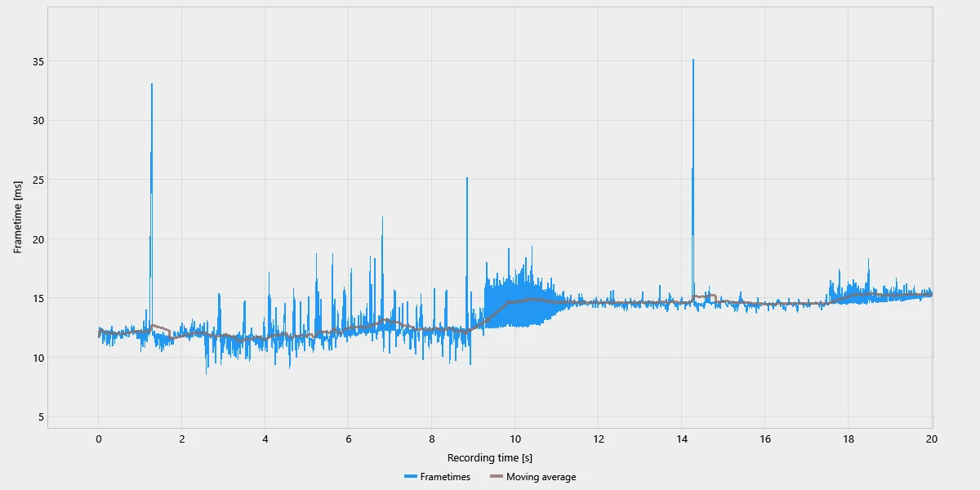Click the x-axis tick label 14
The width and height of the screenshot is (980, 490).
click(681, 439)
